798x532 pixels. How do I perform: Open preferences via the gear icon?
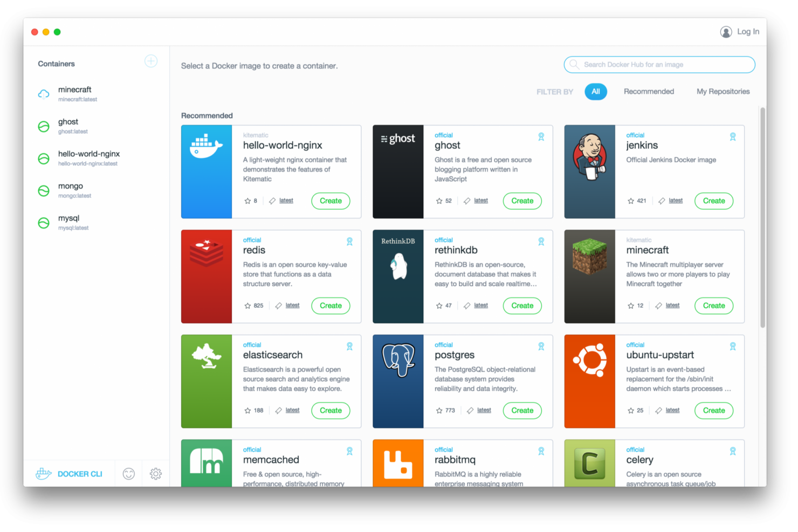coord(156,474)
